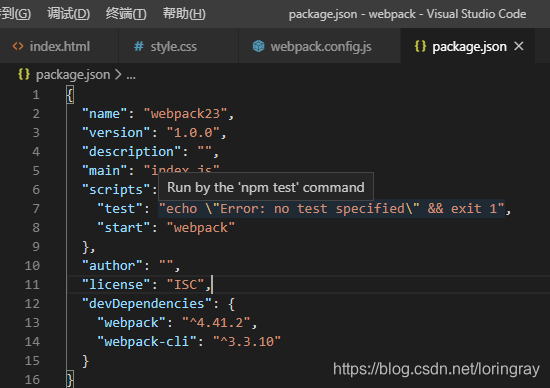Switch to the webpack.config.js tab
The image size is (550, 388).
(x=319, y=46)
